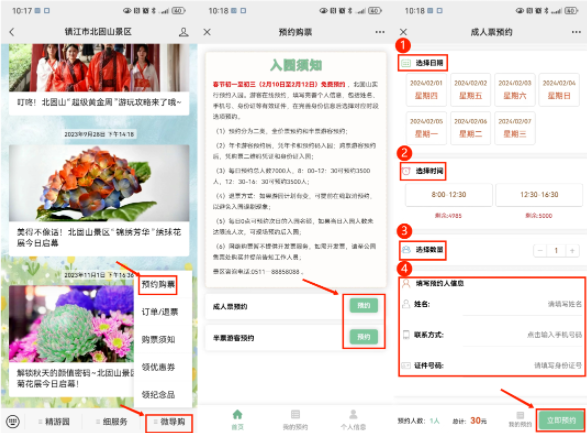The image size is (587, 433).
Task: Expand the 细服务 bottom menu
Action: pos(112,422)
